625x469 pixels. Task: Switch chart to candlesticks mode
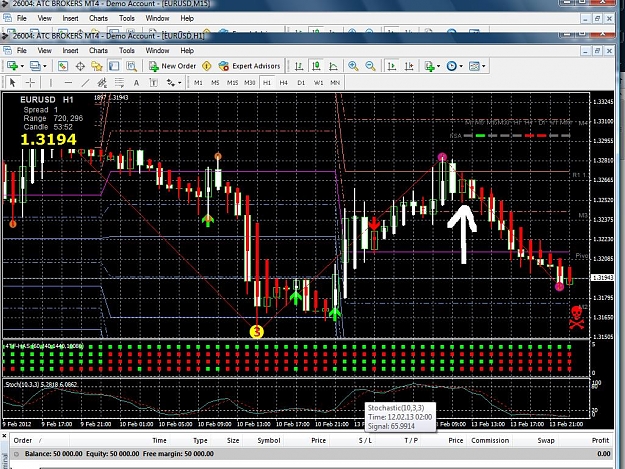[316, 66]
